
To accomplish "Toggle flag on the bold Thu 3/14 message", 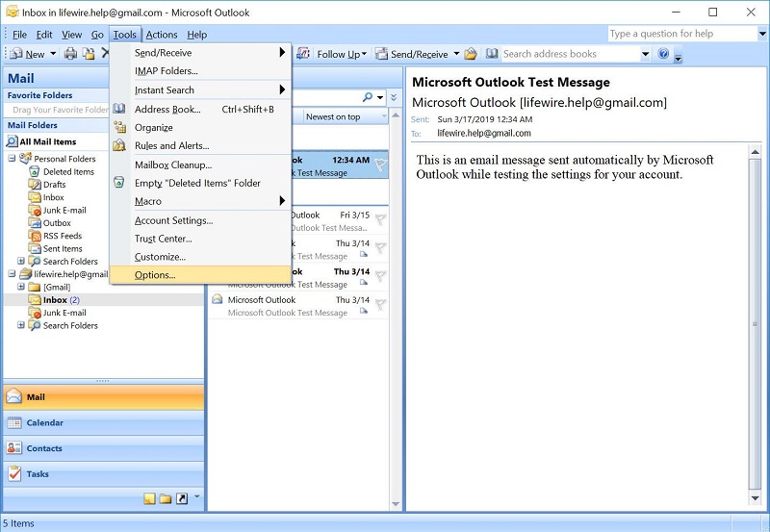I will 380,276.
